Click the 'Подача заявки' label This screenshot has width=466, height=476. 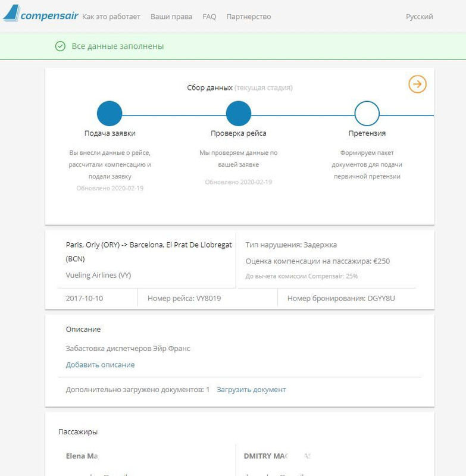coord(110,133)
